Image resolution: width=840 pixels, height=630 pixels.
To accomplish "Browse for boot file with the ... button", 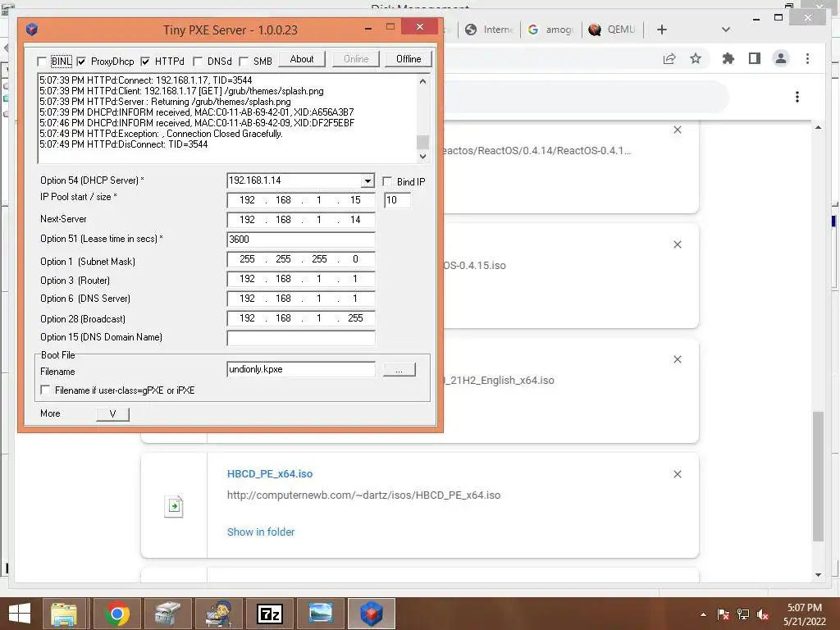I will [399, 370].
